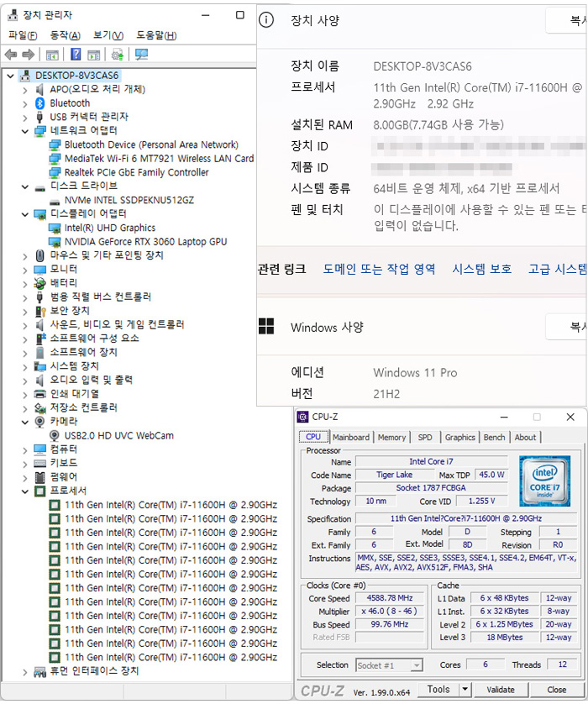This screenshot has height=704, width=588.
Task: Click the Show/Hide console tree toolbar icon
Action: [x=52, y=55]
